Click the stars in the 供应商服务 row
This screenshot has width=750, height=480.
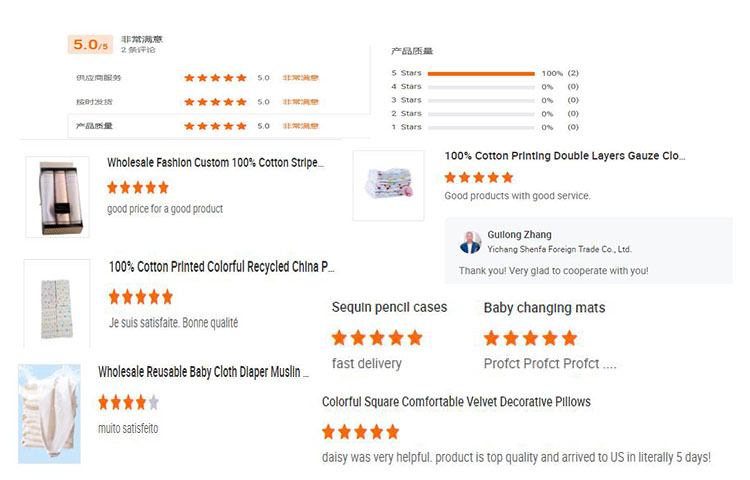click(214, 78)
